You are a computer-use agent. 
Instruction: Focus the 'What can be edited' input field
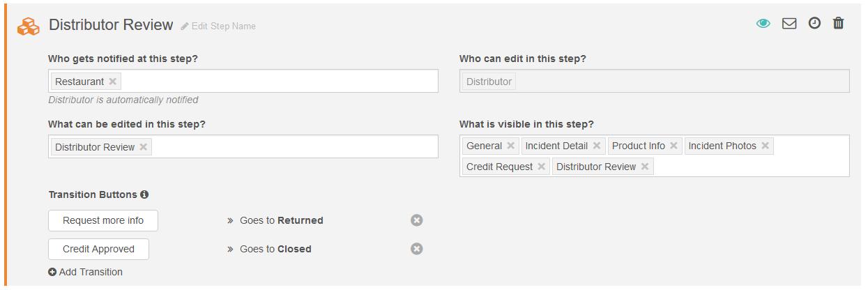click(243, 147)
